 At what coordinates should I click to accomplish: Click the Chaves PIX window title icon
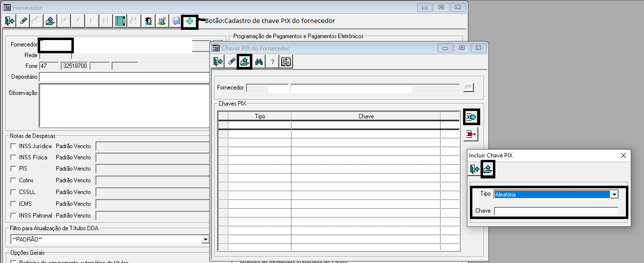216,48
